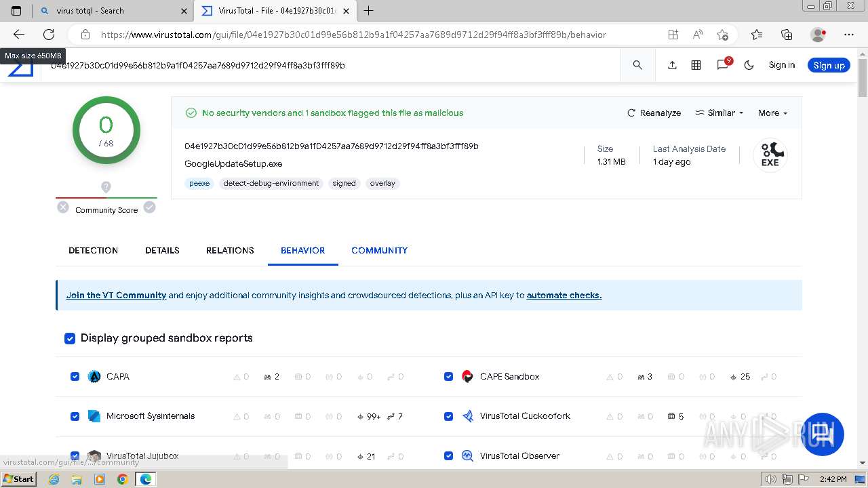Open the apps grid icon
868x488 pixels.
696,65
